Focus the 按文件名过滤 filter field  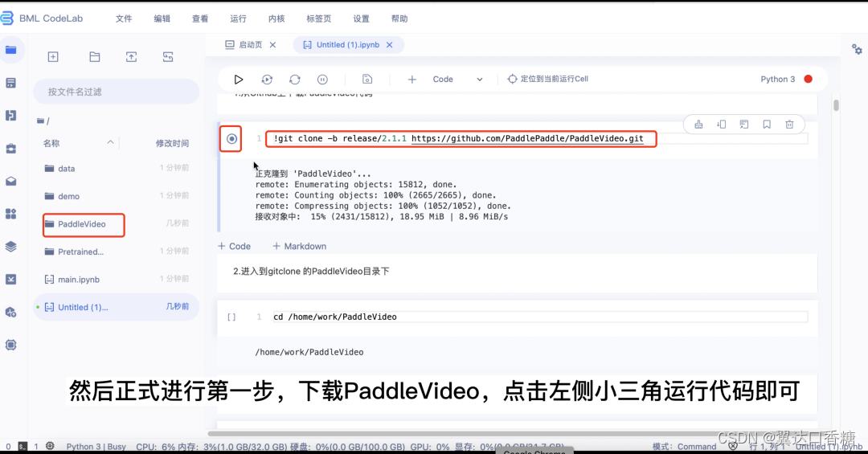(x=116, y=92)
